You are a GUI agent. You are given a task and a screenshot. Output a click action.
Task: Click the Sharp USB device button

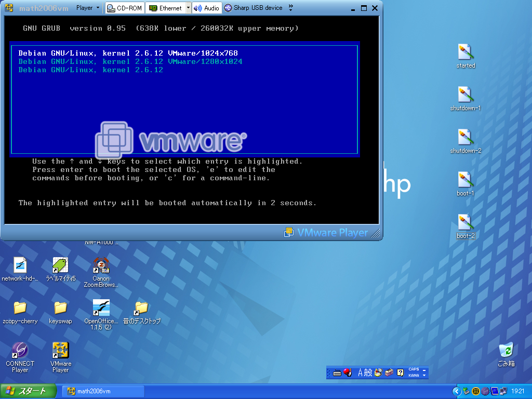coord(254,8)
